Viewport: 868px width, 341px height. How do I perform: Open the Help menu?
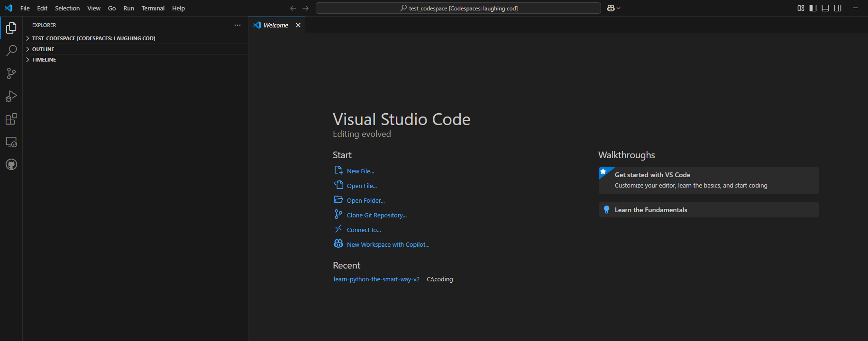click(179, 8)
